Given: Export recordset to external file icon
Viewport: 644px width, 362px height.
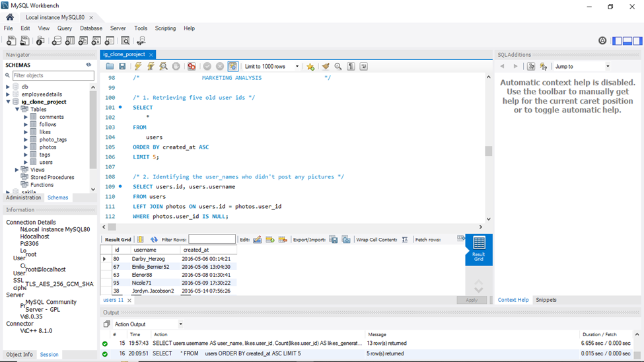Looking at the screenshot, I should click(334, 240).
